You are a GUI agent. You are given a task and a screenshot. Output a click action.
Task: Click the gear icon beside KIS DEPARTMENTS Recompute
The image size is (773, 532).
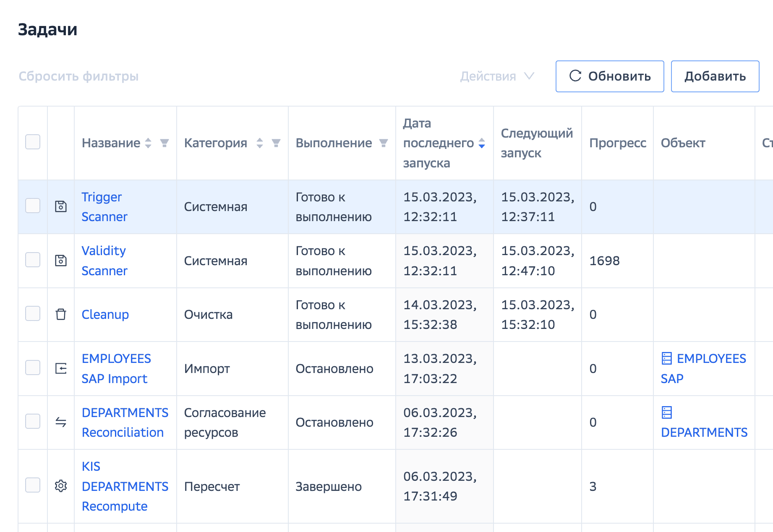(61, 486)
